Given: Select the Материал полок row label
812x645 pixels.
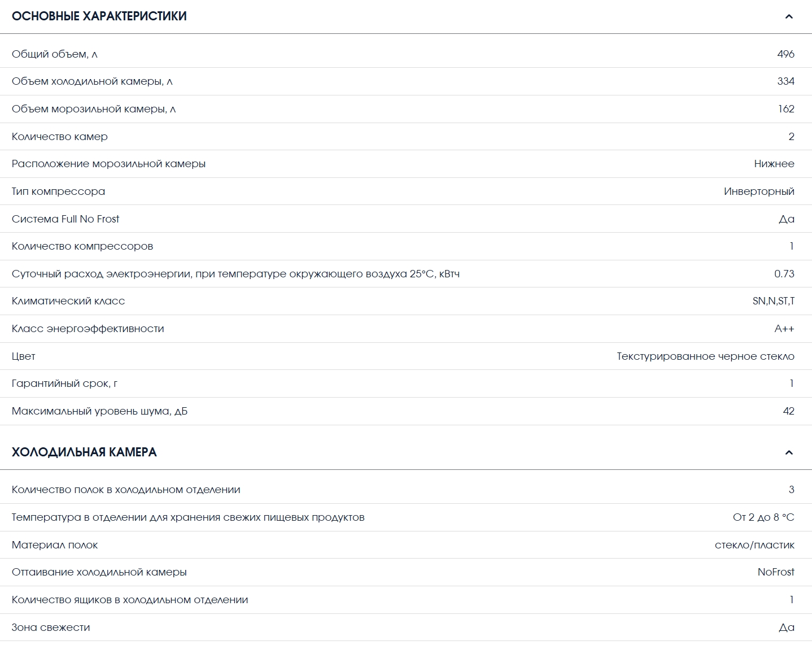Looking at the screenshot, I should (x=55, y=545).
